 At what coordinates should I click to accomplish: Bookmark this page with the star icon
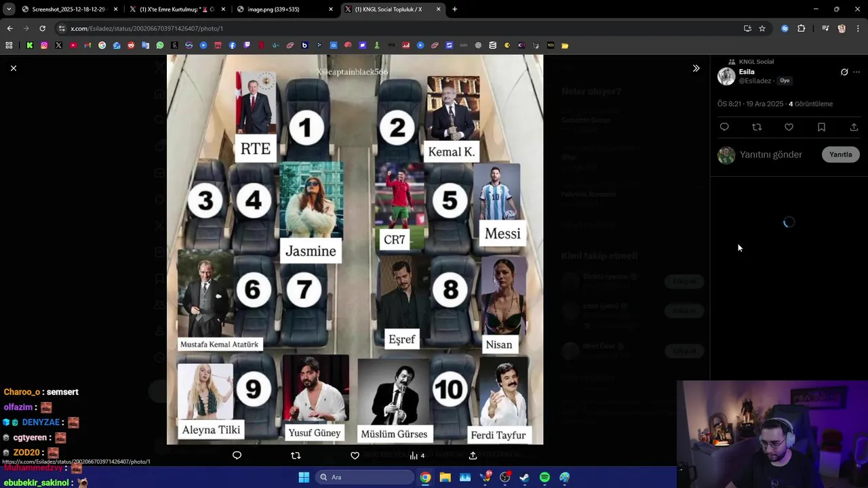[762, 28]
